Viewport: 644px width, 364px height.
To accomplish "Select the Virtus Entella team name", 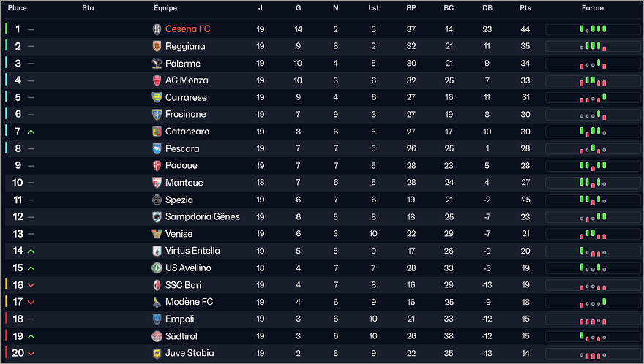I will click(x=192, y=251).
